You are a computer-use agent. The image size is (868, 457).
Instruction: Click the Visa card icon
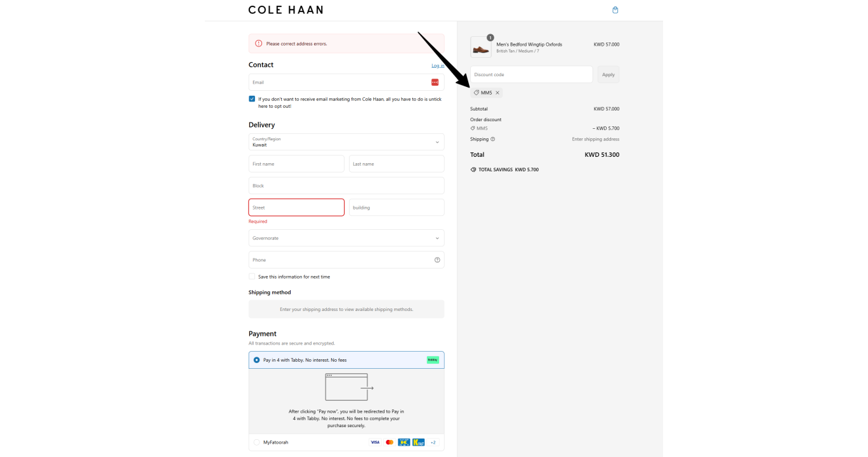pos(375,442)
